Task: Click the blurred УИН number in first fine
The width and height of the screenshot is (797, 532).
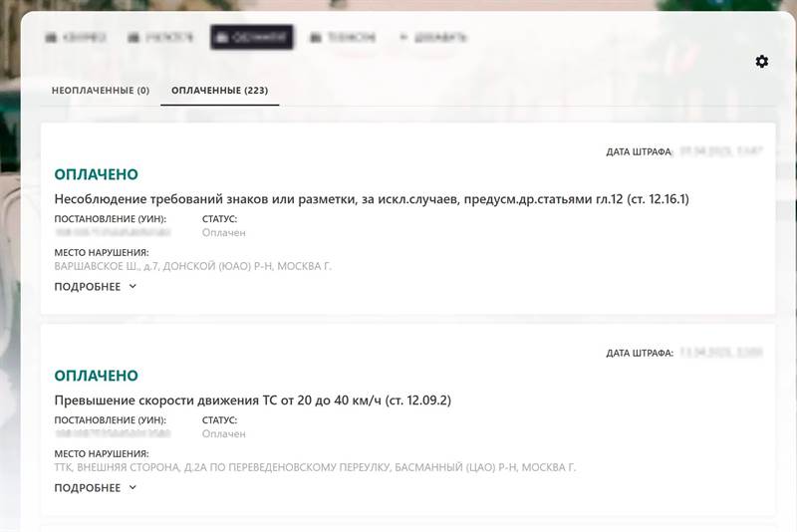Action: [x=113, y=233]
